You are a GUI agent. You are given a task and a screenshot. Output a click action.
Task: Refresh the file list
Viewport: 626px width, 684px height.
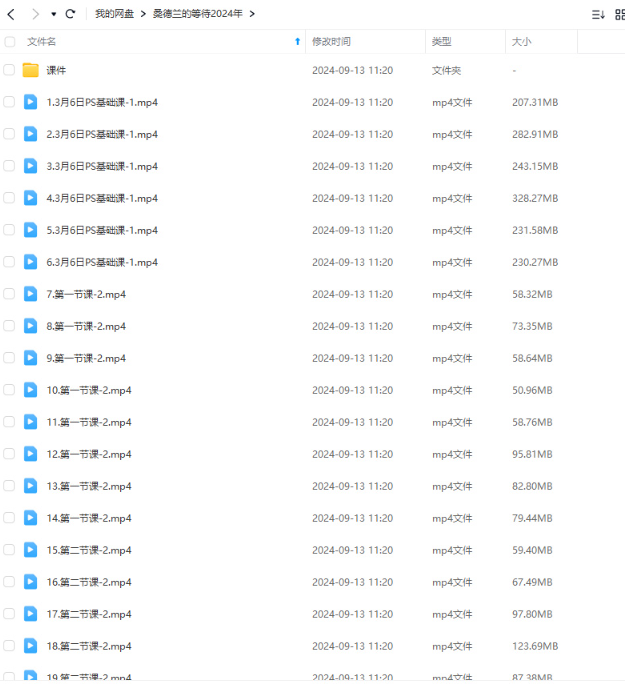pos(70,14)
